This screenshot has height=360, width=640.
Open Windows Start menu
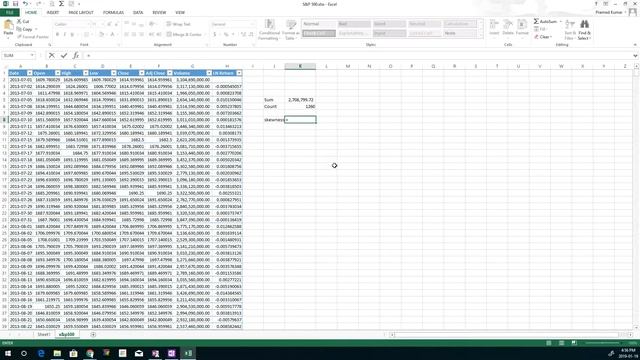[x=8, y=353]
